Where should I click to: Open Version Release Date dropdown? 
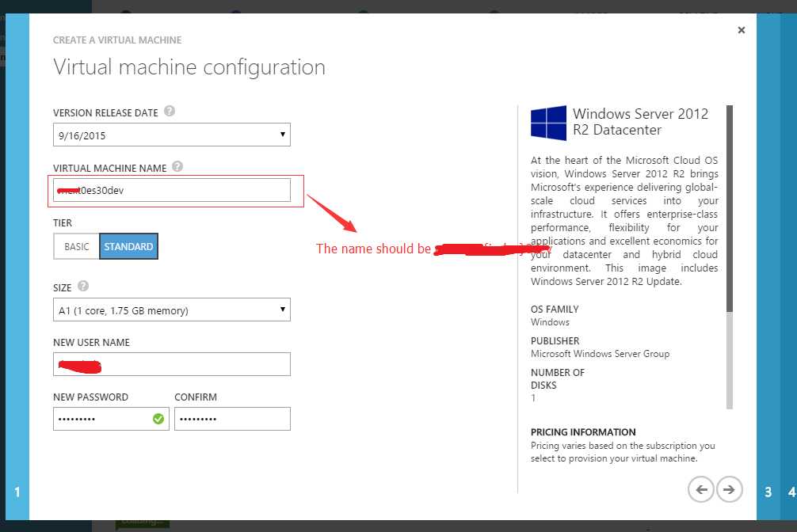click(172, 135)
